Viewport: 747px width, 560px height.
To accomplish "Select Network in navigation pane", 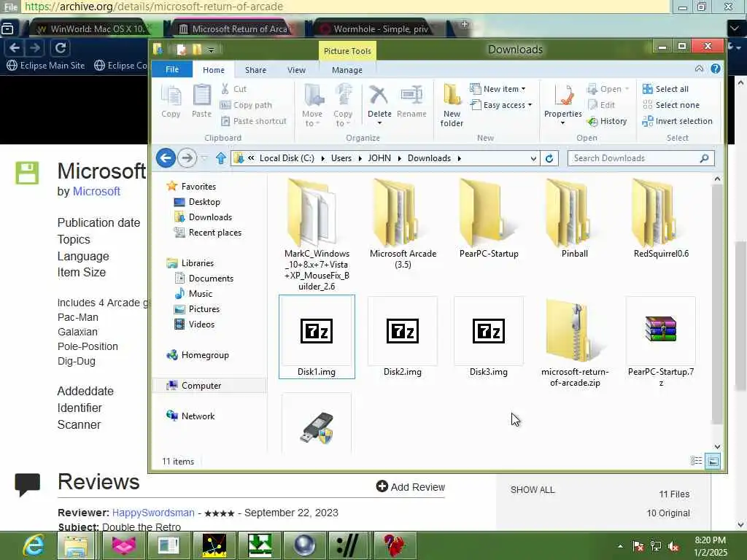I will [x=190, y=416].
